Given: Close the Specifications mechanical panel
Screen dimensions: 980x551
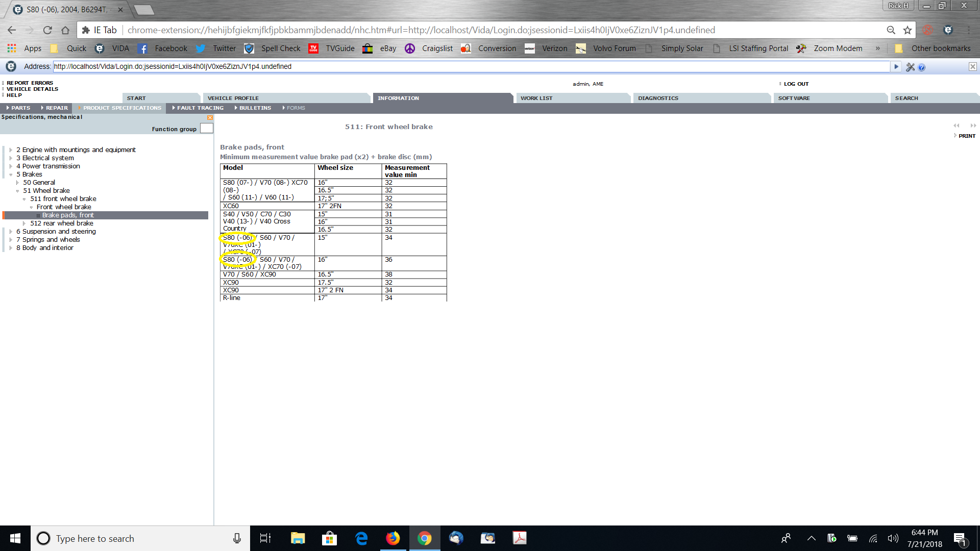Looking at the screenshot, I should tap(210, 117).
